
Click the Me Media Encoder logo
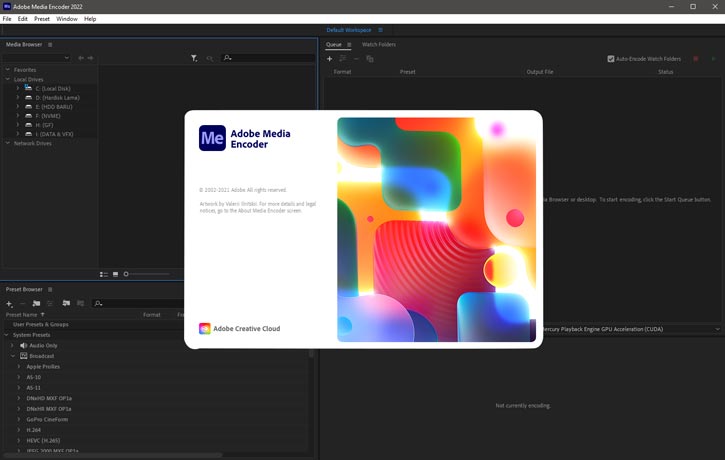tap(212, 138)
